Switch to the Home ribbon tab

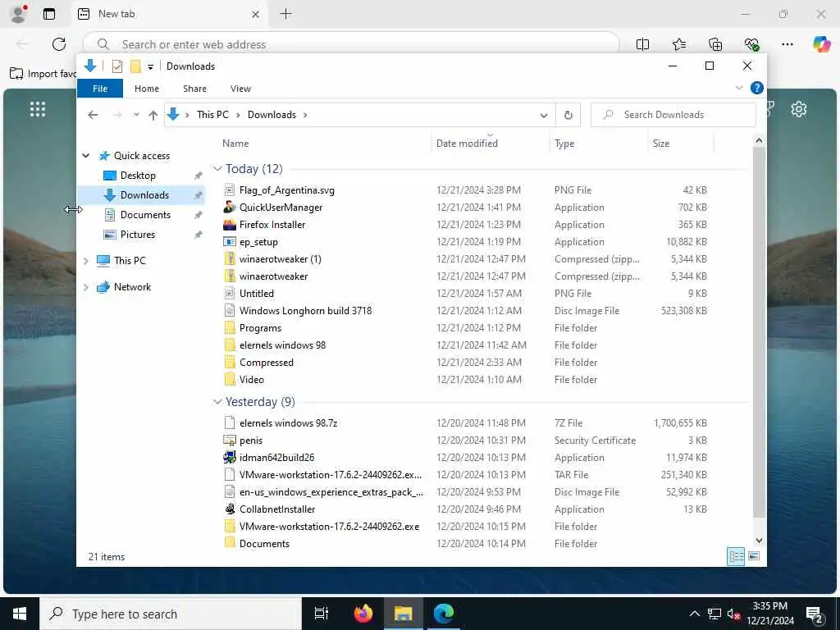tap(147, 89)
